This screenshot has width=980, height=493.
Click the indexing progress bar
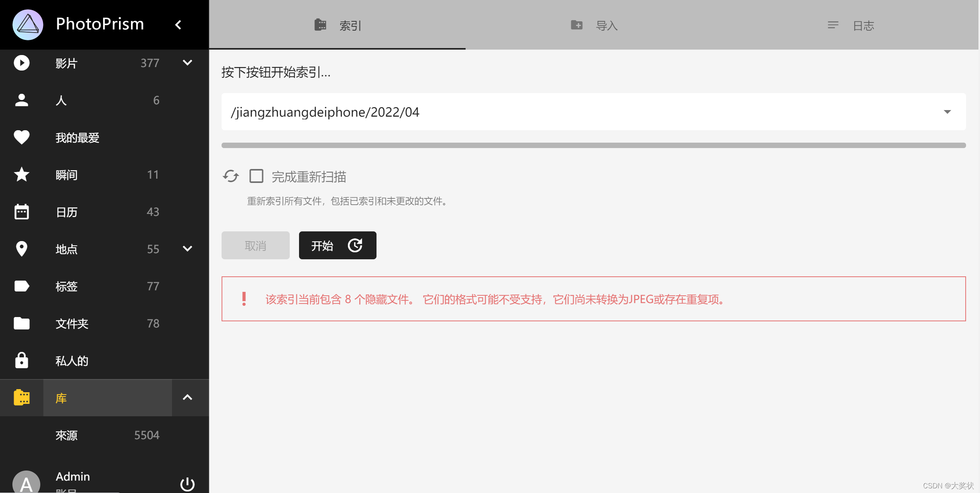(593, 145)
